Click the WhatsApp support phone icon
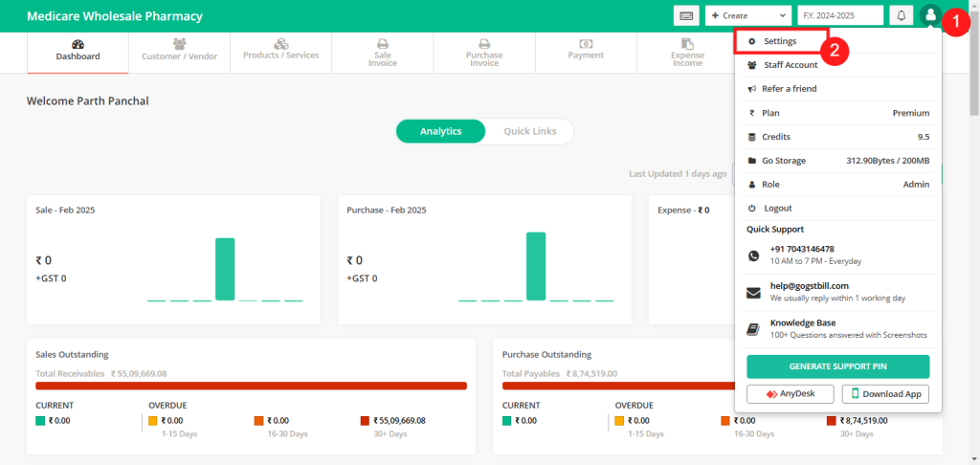Screen dimensions: 980x465 coord(754,255)
